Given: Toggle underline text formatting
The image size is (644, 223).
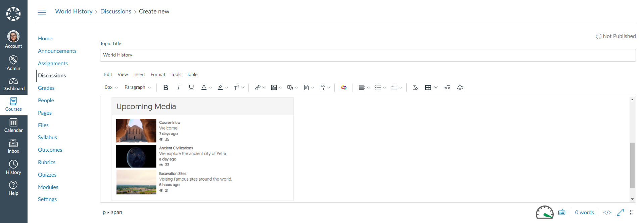Looking at the screenshot, I should click(x=191, y=87).
